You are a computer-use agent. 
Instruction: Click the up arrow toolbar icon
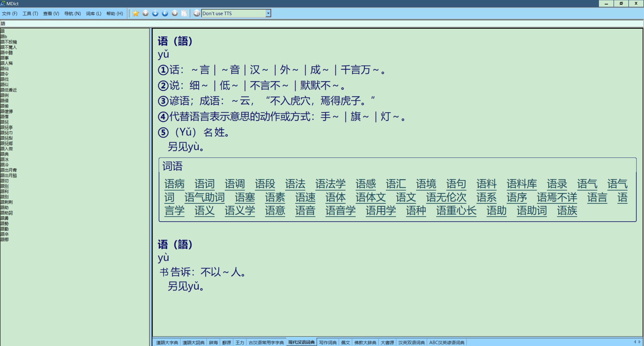[146, 13]
